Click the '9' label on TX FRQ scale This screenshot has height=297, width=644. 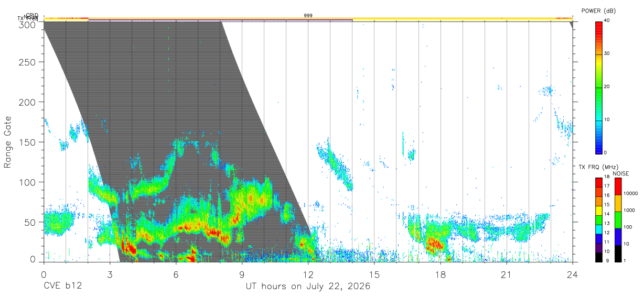tap(606, 261)
